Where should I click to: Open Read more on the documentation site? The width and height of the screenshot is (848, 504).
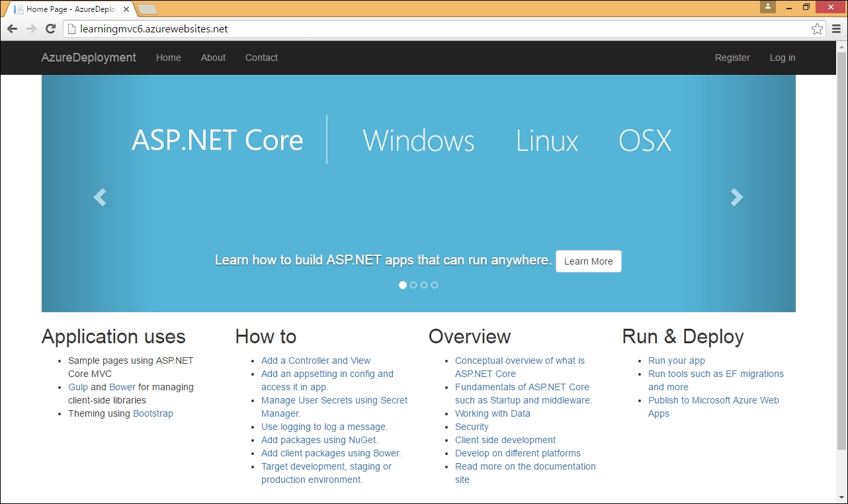pyautogui.click(x=525, y=473)
